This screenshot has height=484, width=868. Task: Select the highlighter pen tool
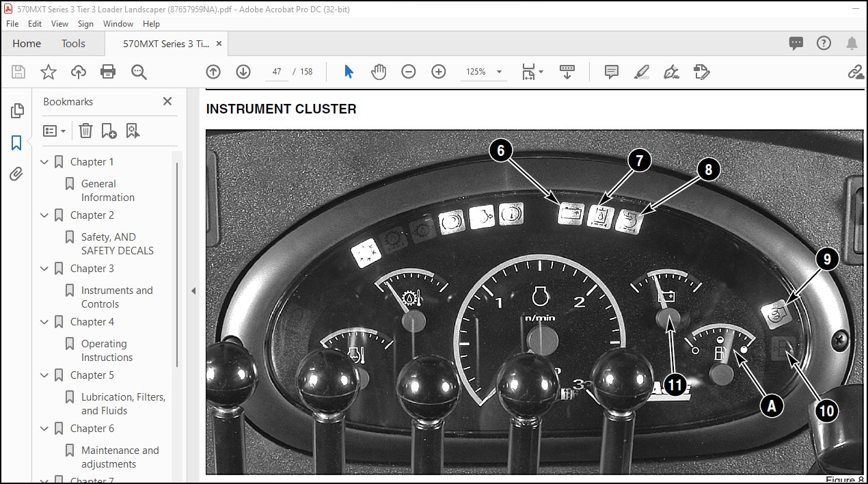coord(642,72)
